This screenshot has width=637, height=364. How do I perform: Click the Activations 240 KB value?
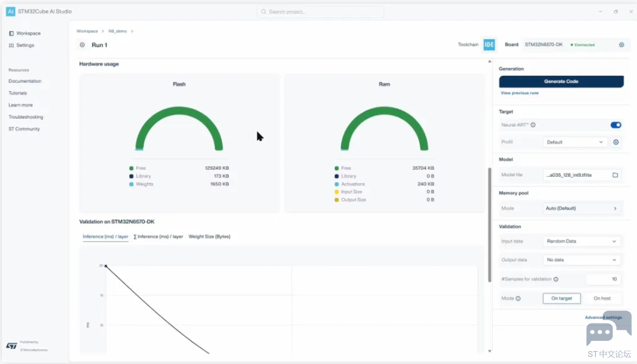click(x=426, y=184)
